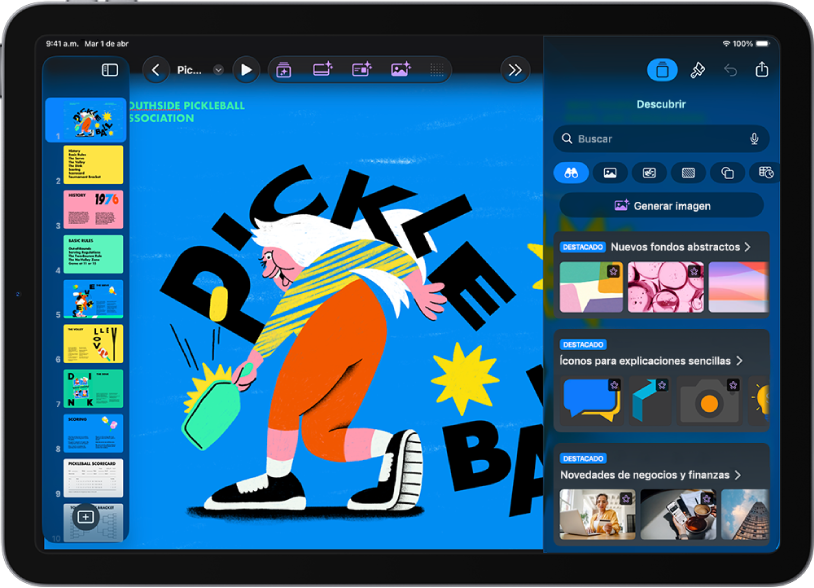Click the 9:41 a.m. clock in status bar

pos(62,44)
